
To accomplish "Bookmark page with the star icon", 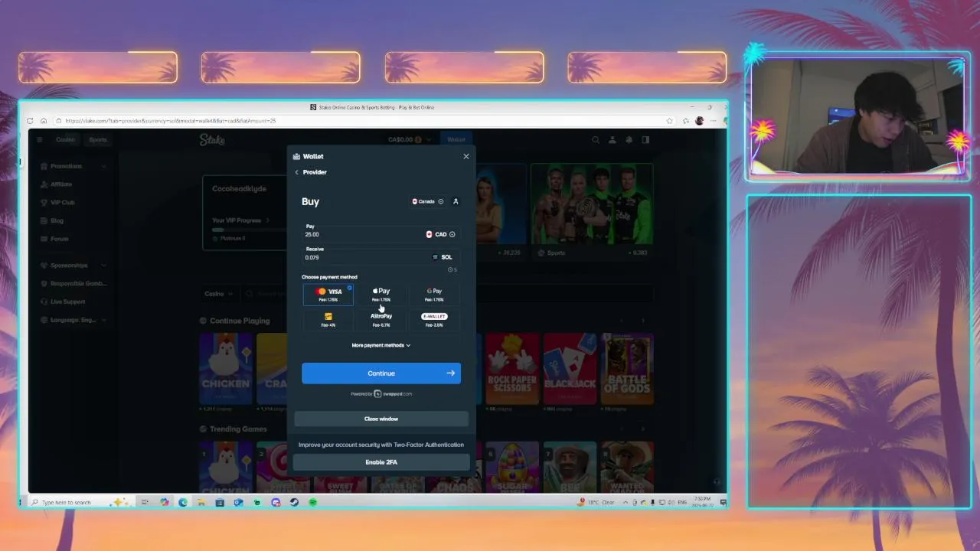I will (x=670, y=121).
